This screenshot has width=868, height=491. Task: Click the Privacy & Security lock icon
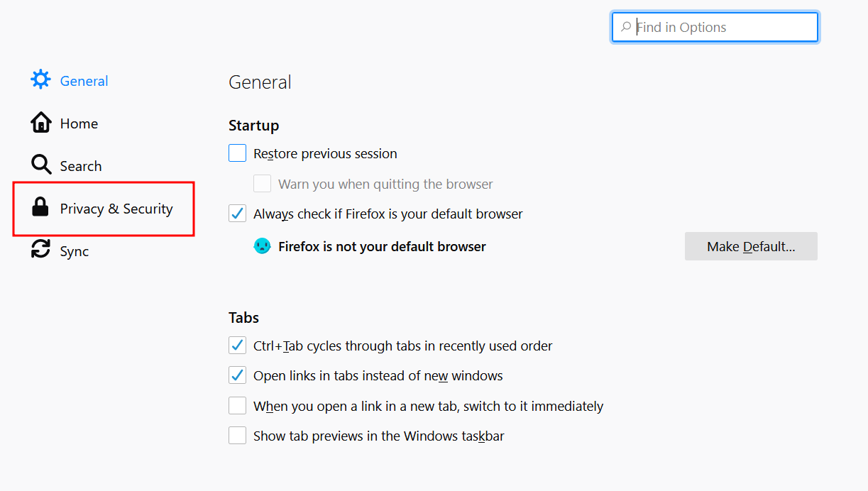tap(40, 207)
